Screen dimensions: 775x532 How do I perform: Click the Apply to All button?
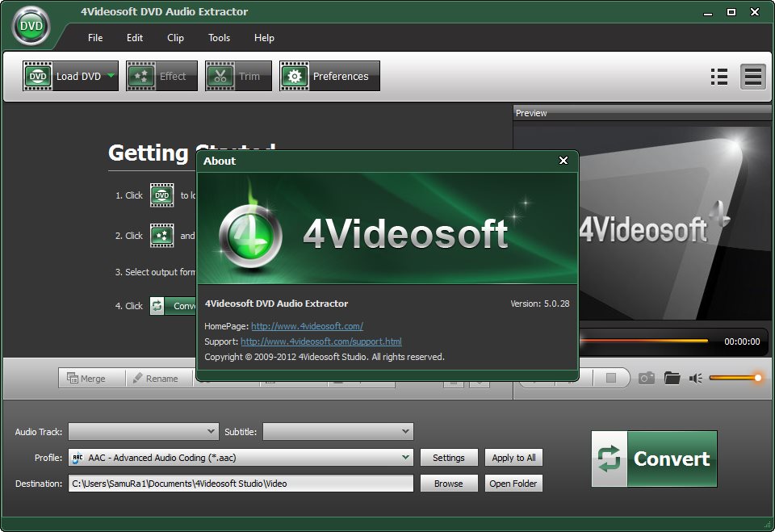tap(513, 458)
